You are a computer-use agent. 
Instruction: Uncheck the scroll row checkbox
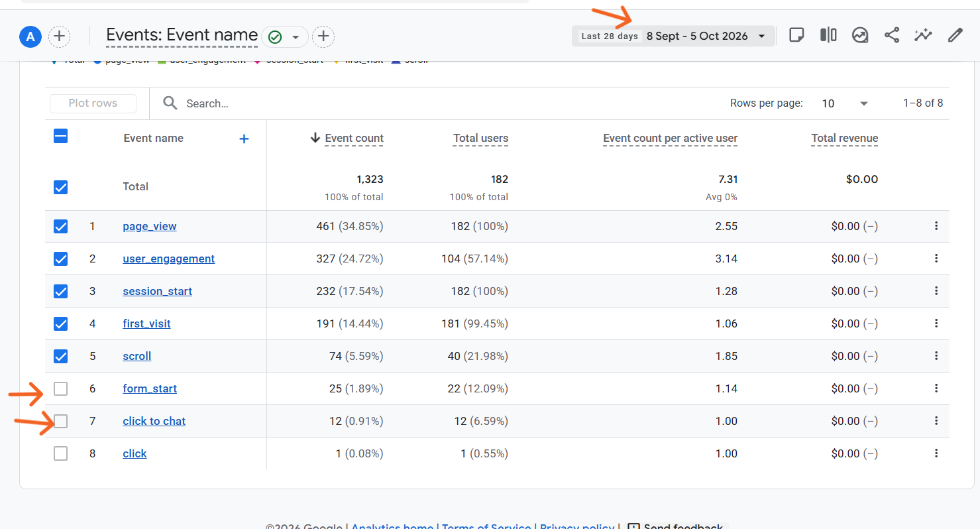pyautogui.click(x=60, y=357)
